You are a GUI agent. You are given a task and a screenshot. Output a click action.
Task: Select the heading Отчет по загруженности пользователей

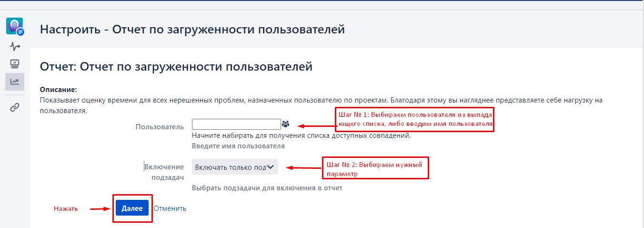[x=176, y=66]
